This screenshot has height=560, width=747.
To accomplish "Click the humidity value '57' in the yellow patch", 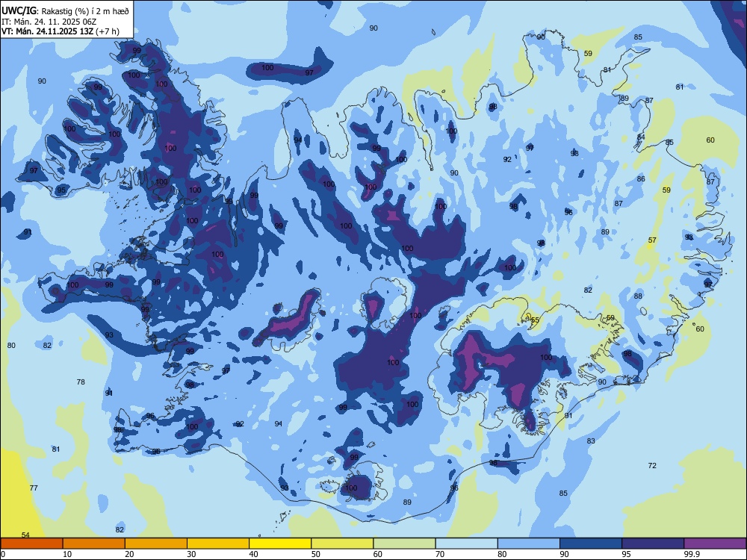I will (652, 240).
